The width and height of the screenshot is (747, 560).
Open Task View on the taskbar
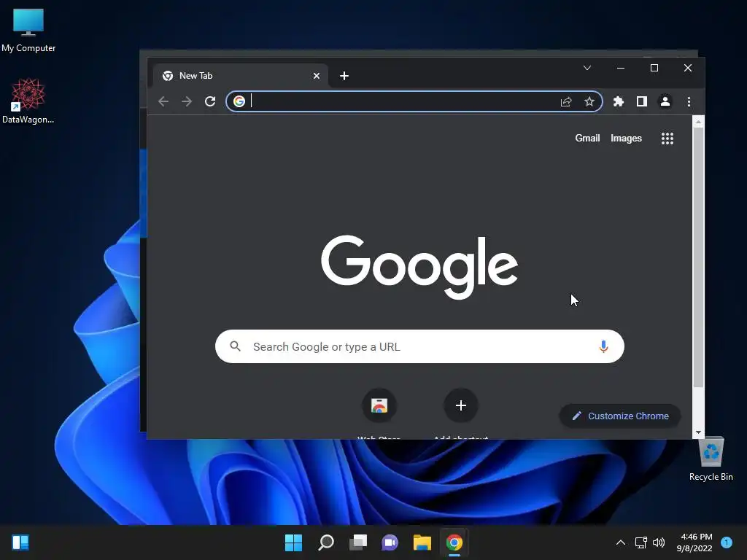click(357, 542)
